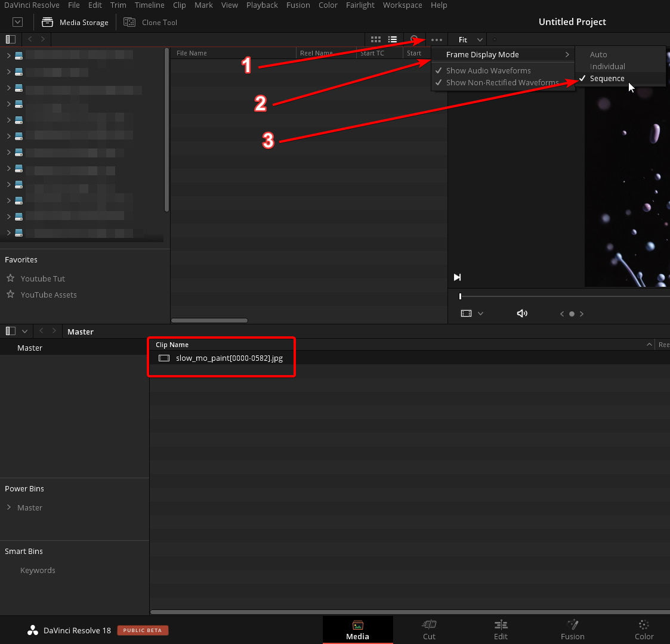Select Individual frame display mode
Screen dimensions: 670x644
(x=606, y=66)
